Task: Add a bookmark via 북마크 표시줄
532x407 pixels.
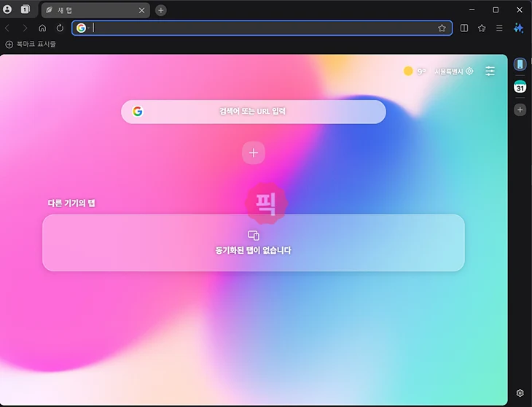Action: tap(31, 44)
